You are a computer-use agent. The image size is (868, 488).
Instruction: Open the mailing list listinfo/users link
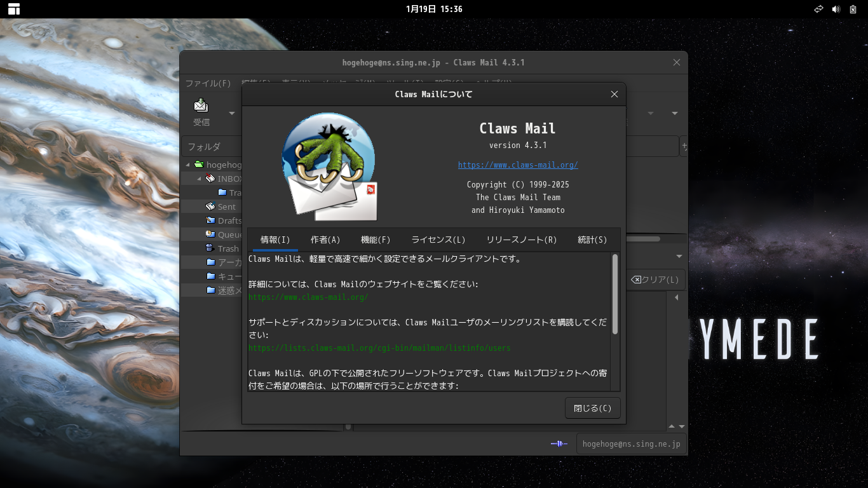379,348
